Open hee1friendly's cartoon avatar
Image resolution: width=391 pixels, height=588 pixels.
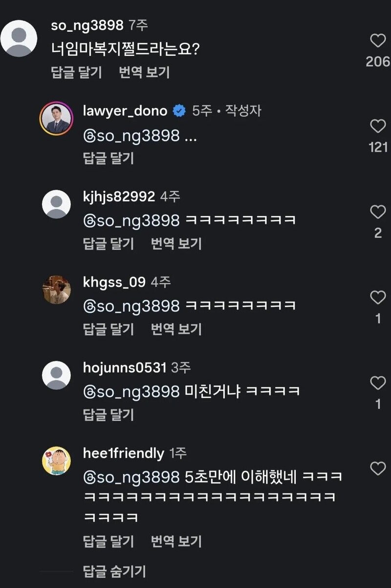[56, 460]
